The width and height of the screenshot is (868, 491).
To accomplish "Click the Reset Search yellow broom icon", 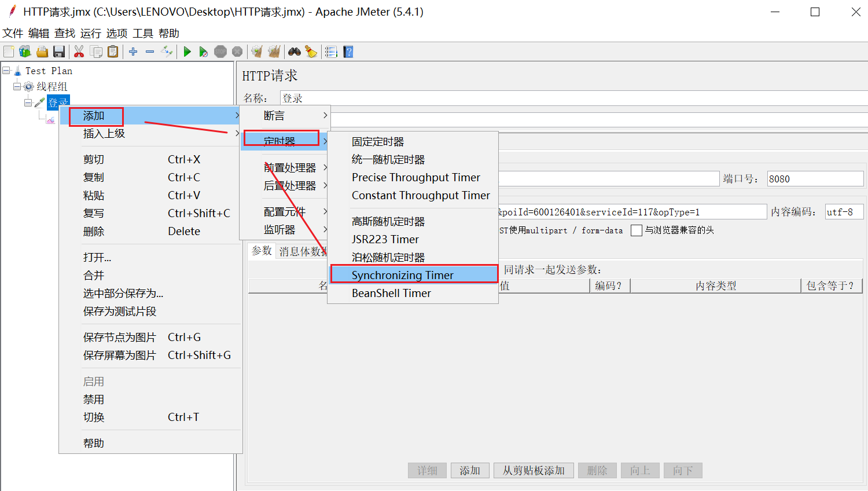I will (x=311, y=52).
